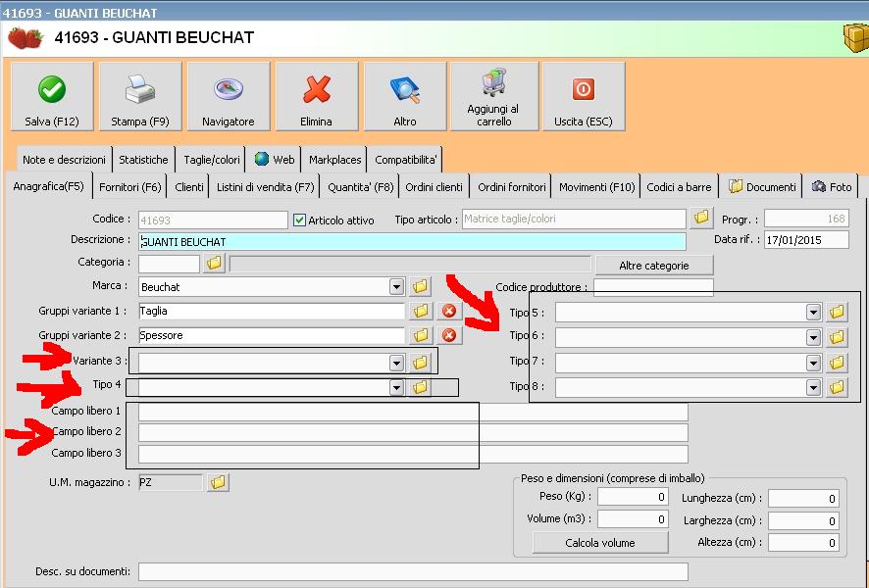
Task: Open the Compatibilita' tab
Action: (x=406, y=160)
